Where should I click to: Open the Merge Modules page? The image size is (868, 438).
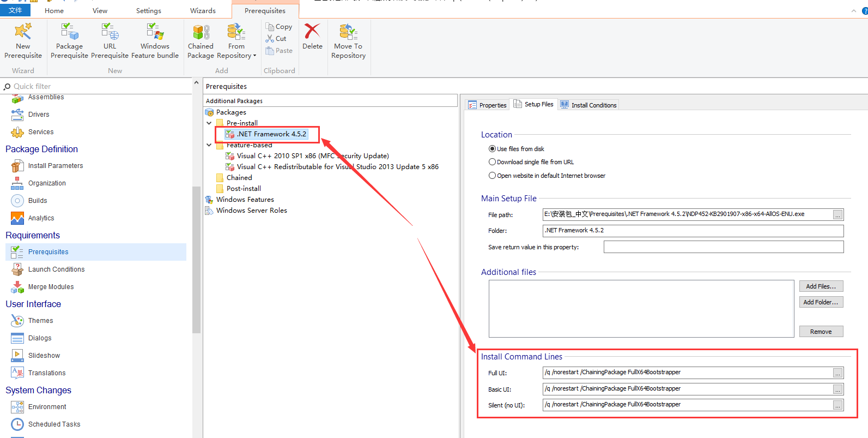(x=51, y=287)
